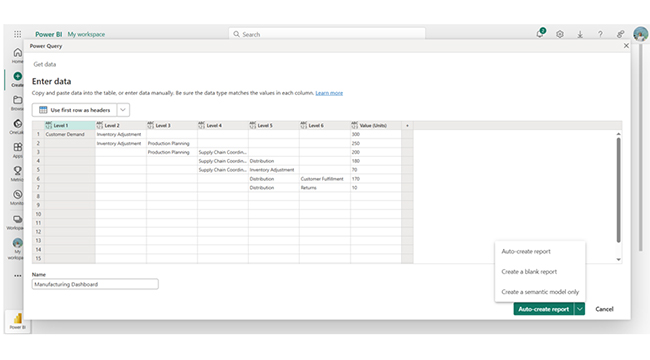Select the Customer Demand cell
Viewport: 650px width, 360px height.
(70, 134)
